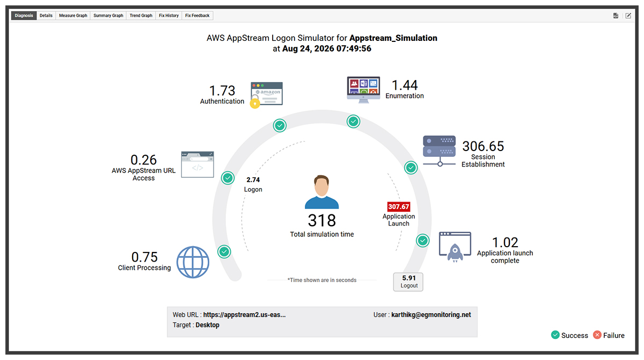Click the truncated Web URL link

pos(244,315)
